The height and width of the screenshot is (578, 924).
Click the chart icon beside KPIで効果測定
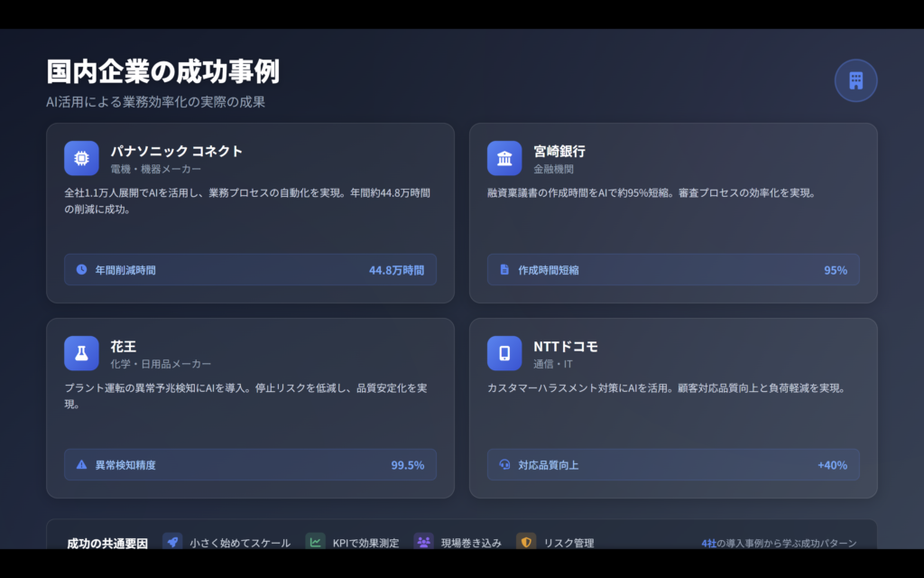[315, 542]
